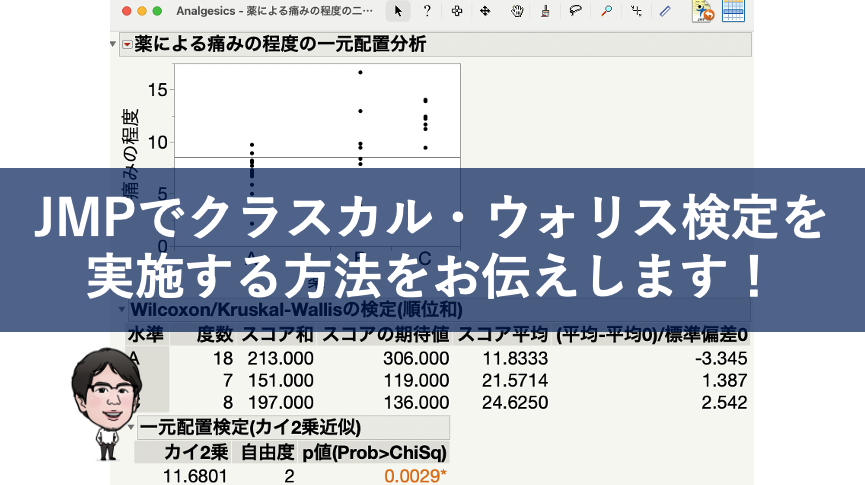Click the count value 18
The height and width of the screenshot is (485, 865).
click(223, 359)
